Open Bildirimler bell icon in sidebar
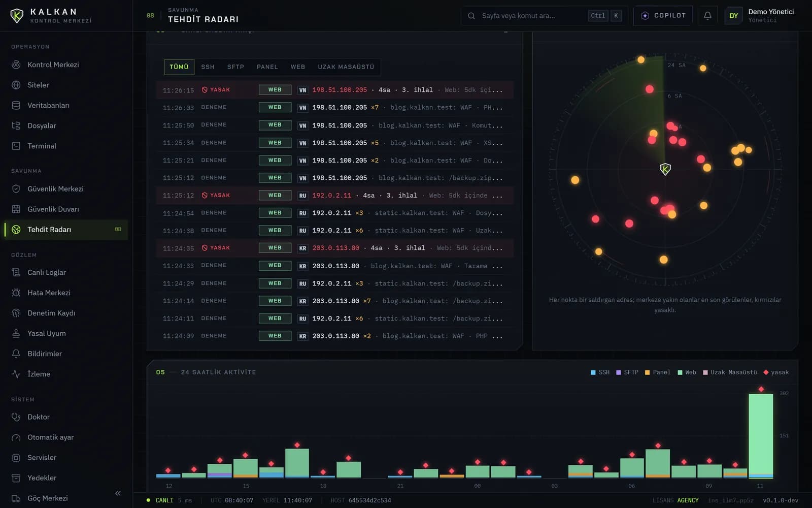 [16, 354]
